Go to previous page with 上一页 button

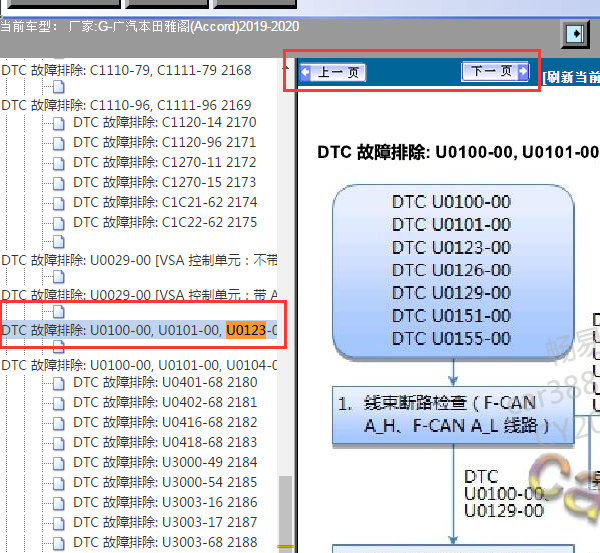click(333, 72)
